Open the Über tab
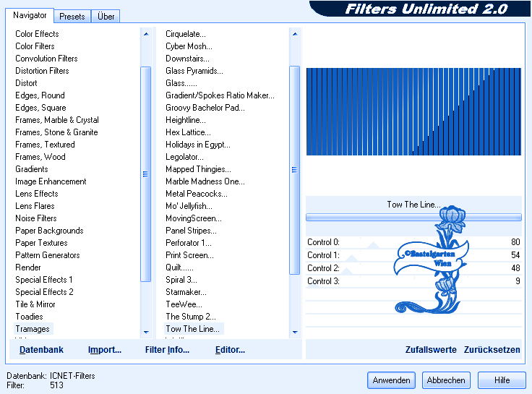 pos(106,17)
